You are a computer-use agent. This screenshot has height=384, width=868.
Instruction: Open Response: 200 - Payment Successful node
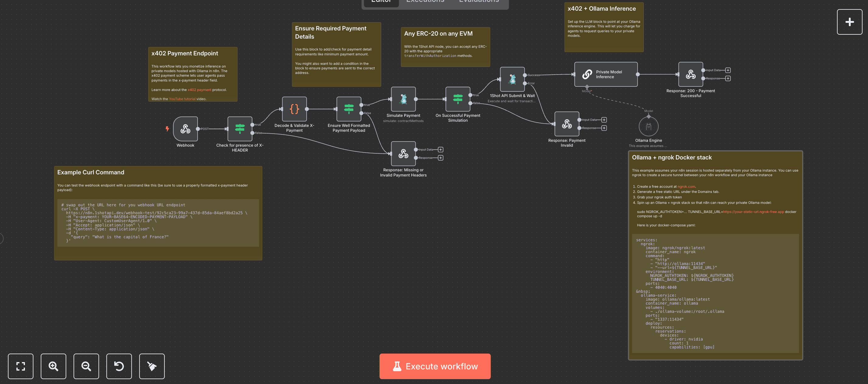691,74
